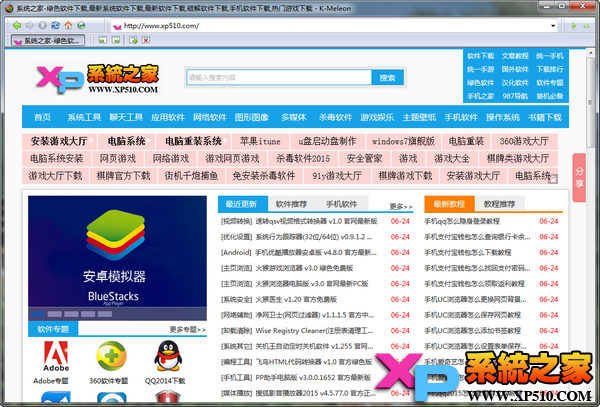Open 系统工具 in the navigation bar
600x407 pixels.
(x=84, y=117)
